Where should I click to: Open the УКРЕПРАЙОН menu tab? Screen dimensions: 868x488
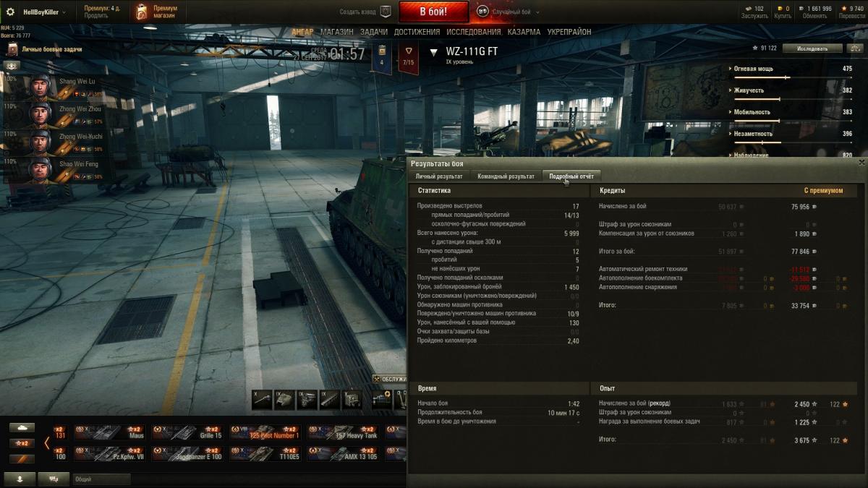[569, 32]
